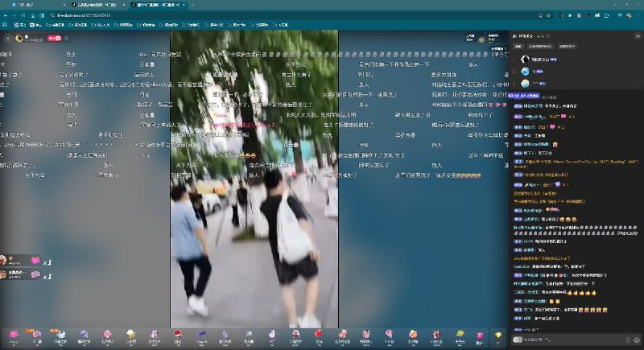This screenshot has height=350, width=644.
Task: Switch to the second TikTok browser tab
Action: click(97, 5)
